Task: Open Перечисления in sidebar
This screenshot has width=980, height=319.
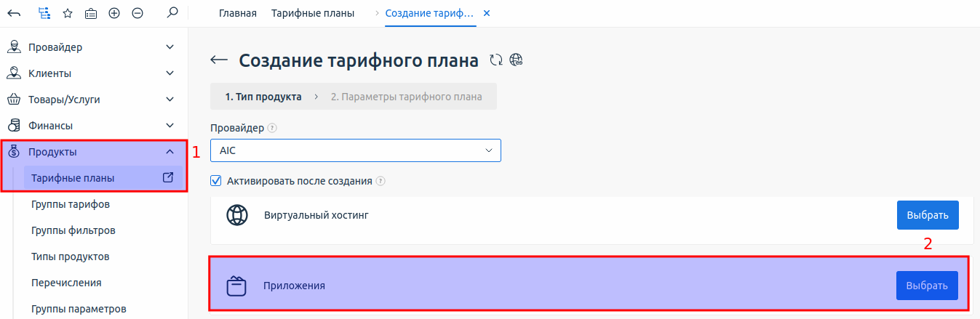Action: 66,283
